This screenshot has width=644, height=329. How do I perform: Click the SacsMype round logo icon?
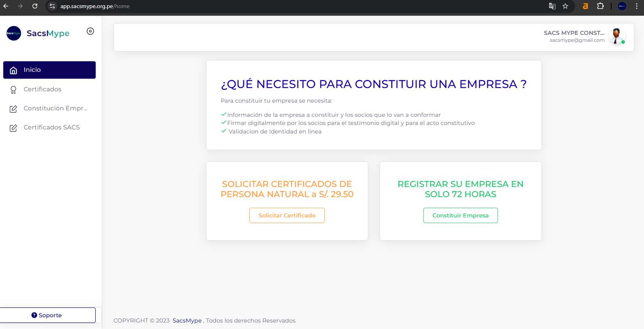(x=14, y=33)
